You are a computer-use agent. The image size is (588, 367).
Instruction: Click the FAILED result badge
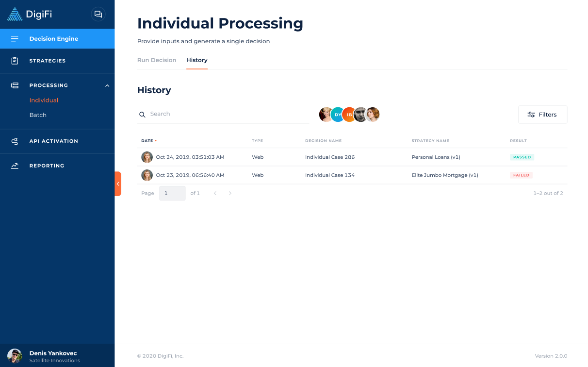coord(521,175)
